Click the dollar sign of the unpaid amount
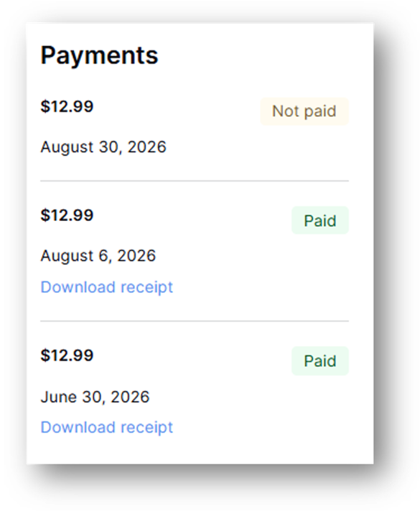Viewport: 420px width, 511px height. click(44, 106)
